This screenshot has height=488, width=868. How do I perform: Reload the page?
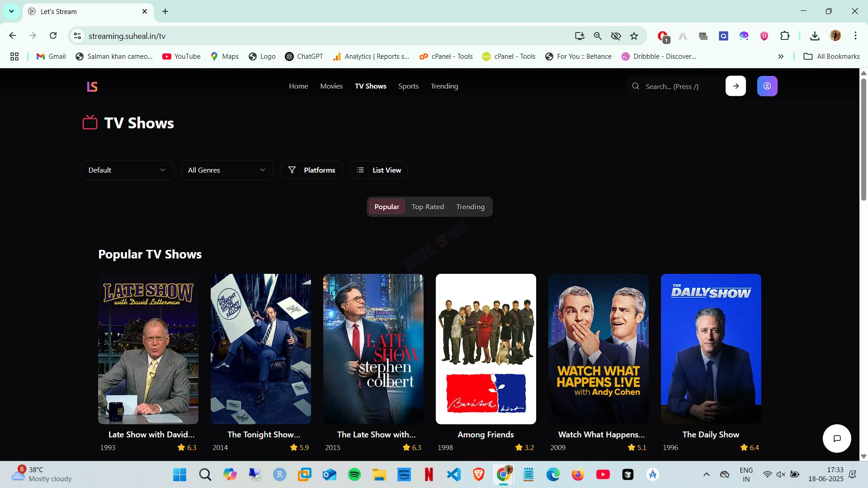point(53,36)
